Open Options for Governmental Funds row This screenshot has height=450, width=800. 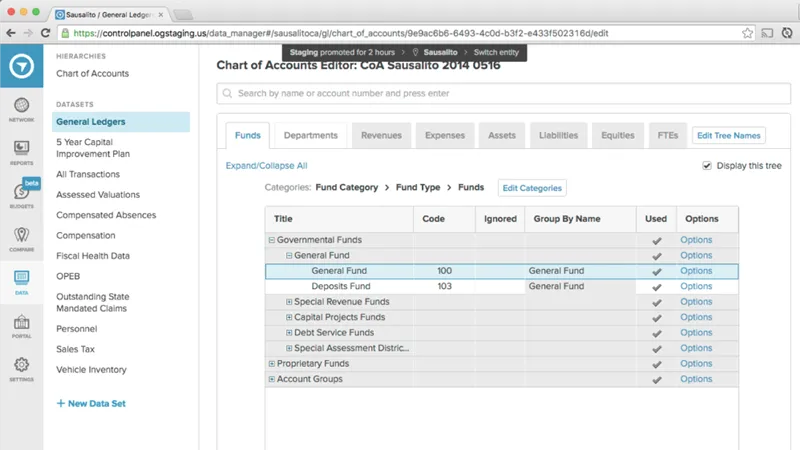696,240
